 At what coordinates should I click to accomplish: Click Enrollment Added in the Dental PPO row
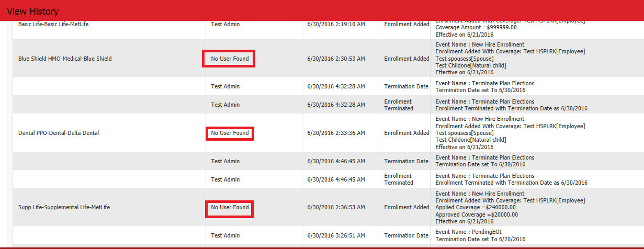(x=406, y=133)
